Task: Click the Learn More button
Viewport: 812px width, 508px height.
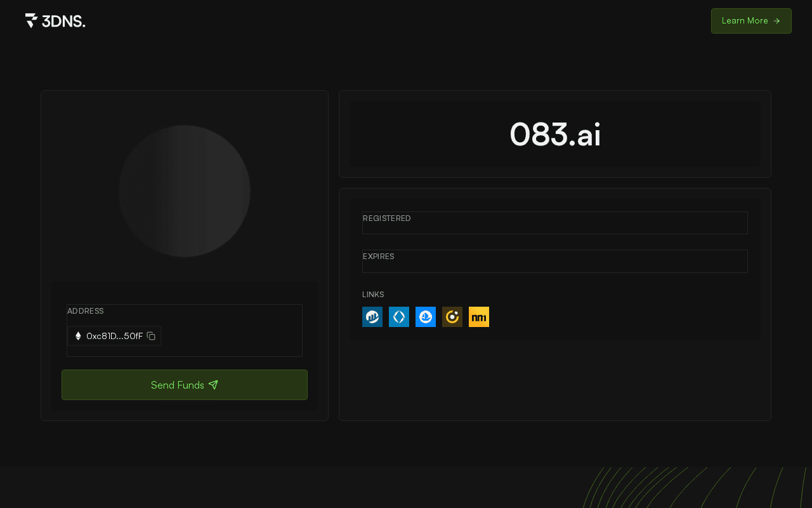Action: 751,21
